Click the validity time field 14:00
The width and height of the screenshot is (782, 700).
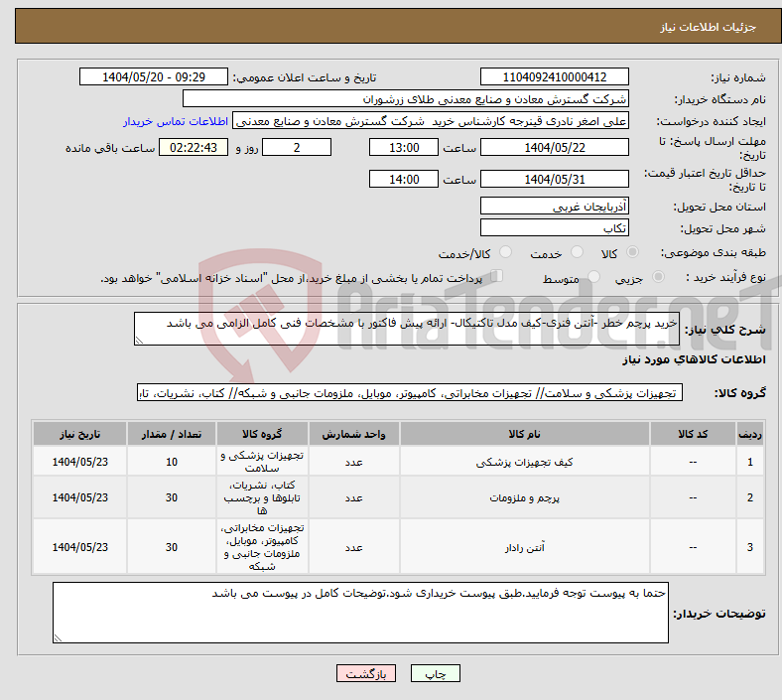click(404, 179)
